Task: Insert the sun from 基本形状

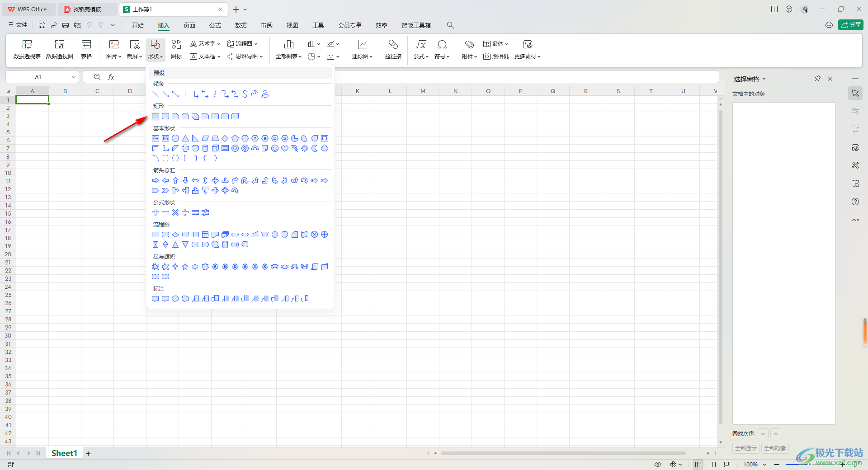Action: pos(305,148)
